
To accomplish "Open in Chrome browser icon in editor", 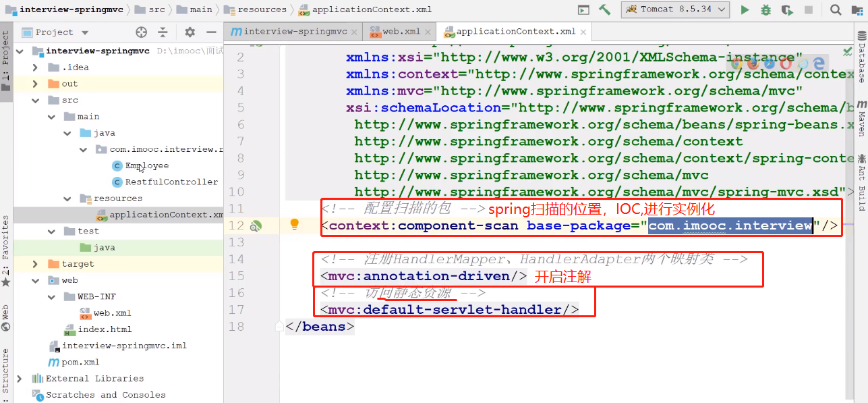I will [737, 63].
